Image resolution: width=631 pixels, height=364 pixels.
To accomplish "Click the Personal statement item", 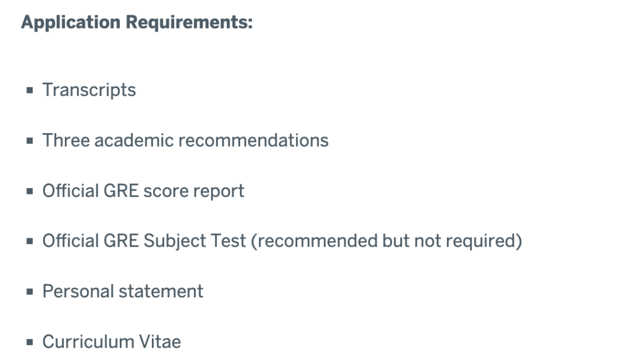I will (123, 291).
